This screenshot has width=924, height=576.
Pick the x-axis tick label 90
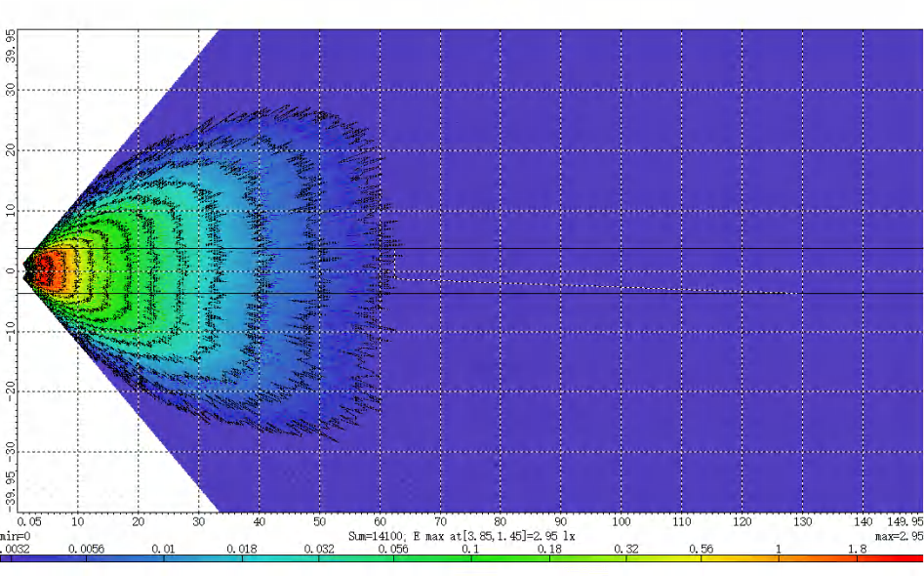click(x=561, y=521)
